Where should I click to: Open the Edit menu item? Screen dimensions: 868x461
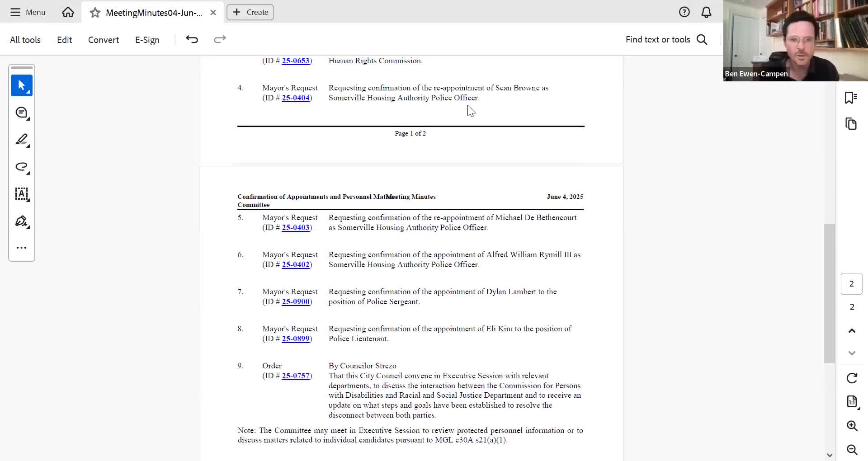[x=65, y=40]
